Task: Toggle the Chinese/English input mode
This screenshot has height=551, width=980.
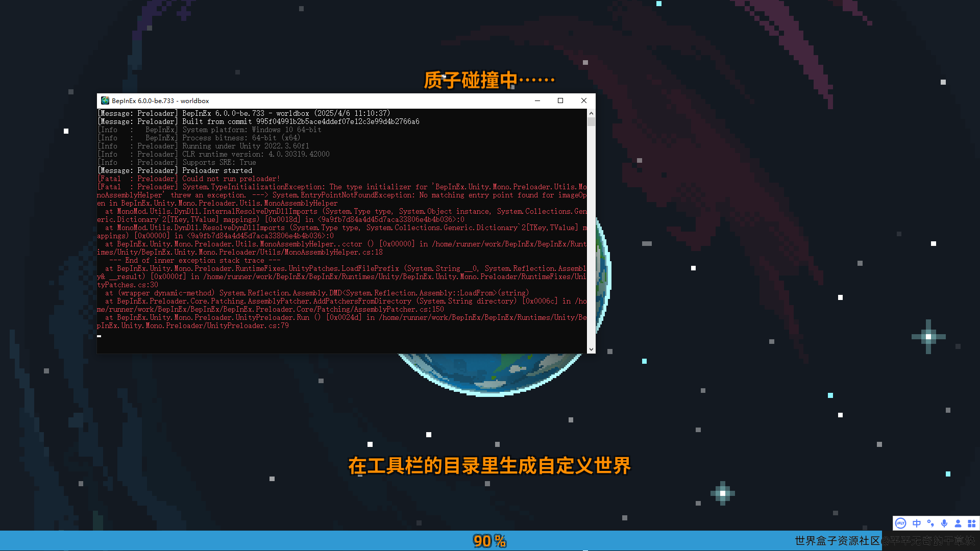Action: pos(917,523)
